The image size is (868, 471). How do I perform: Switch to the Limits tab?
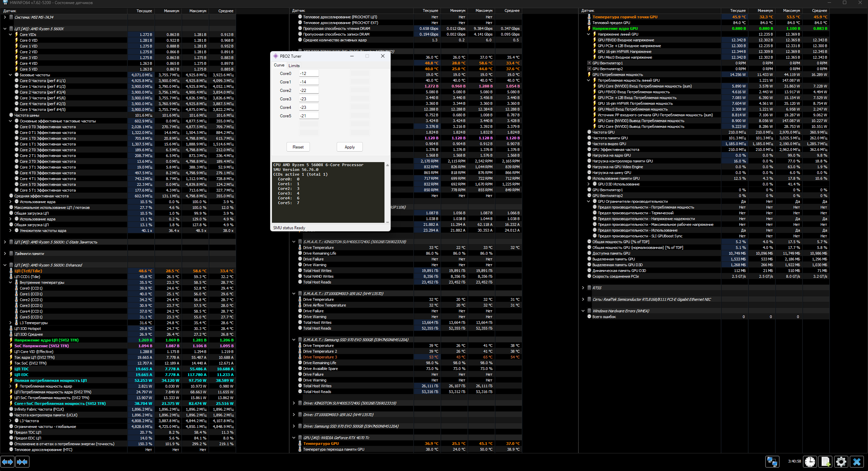[294, 65]
